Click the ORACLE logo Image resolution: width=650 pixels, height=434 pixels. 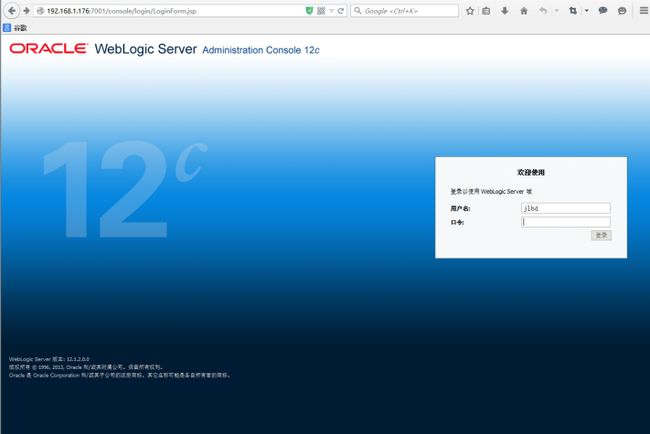point(49,48)
